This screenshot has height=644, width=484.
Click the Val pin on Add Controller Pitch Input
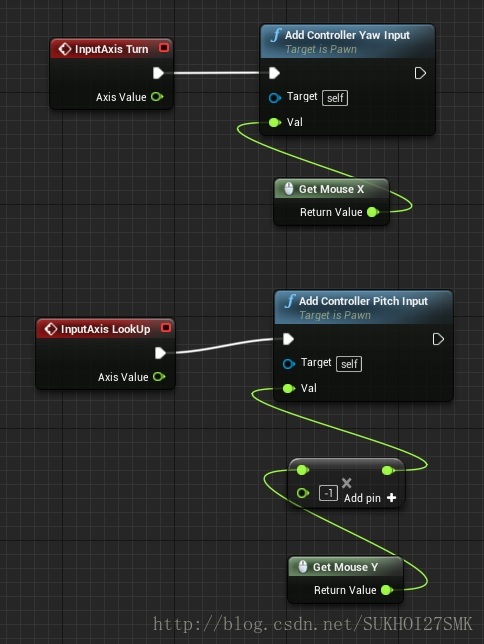coord(289,388)
